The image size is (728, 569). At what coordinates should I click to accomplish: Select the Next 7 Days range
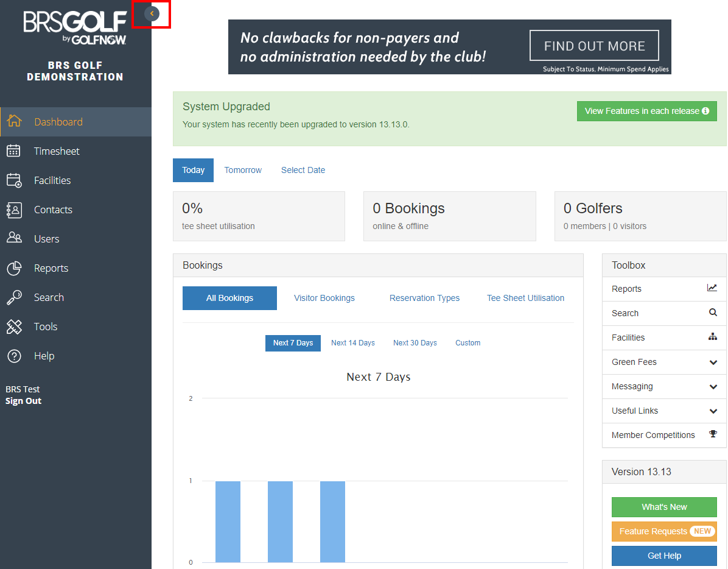tap(293, 343)
